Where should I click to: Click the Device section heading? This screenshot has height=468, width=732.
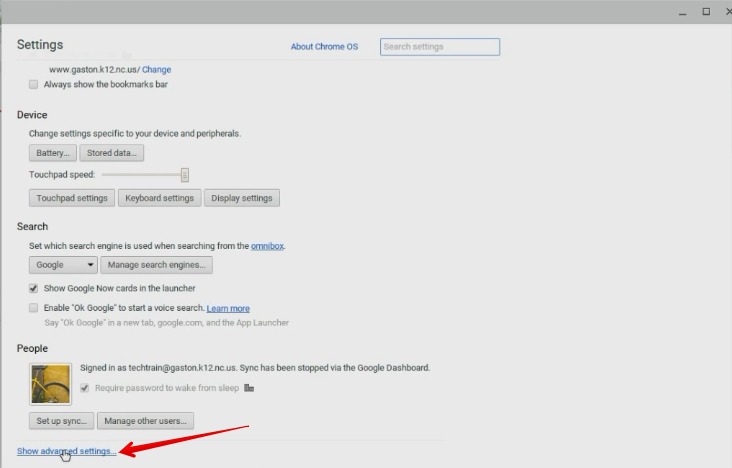(x=32, y=115)
